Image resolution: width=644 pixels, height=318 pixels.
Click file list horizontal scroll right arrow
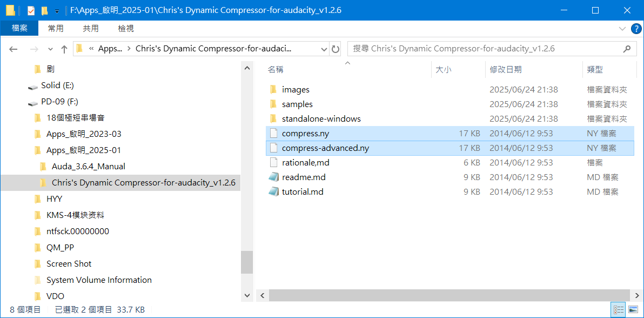(x=636, y=295)
